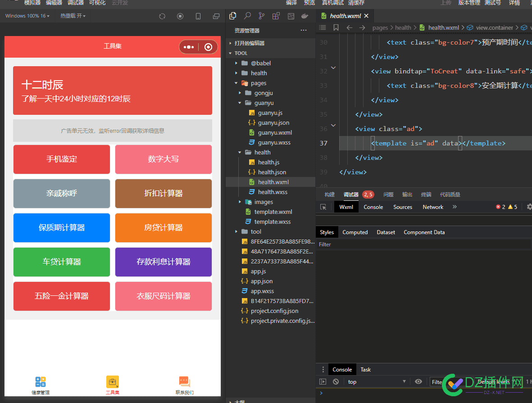Image resolution: width=532 pixels, height=403 pixels.
Task: Click the Styles Filter input field
Action: (x=423, y=245)
